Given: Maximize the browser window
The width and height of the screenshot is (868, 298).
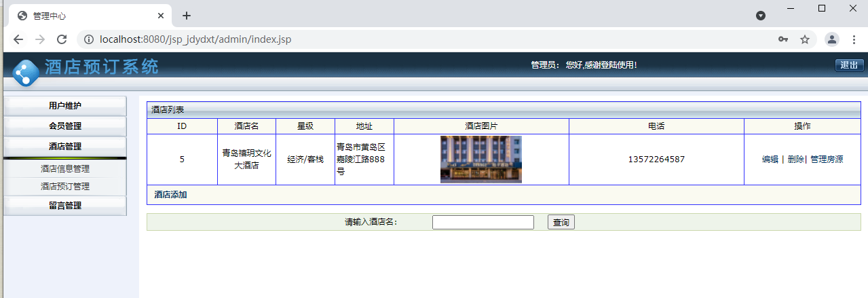Looking at the screenshot, I should coord(822,8).
